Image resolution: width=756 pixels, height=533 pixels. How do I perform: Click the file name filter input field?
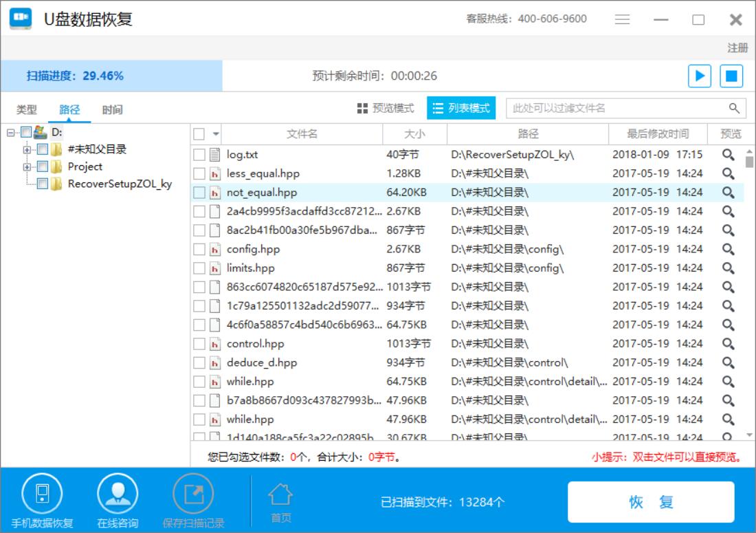(615, 108)
